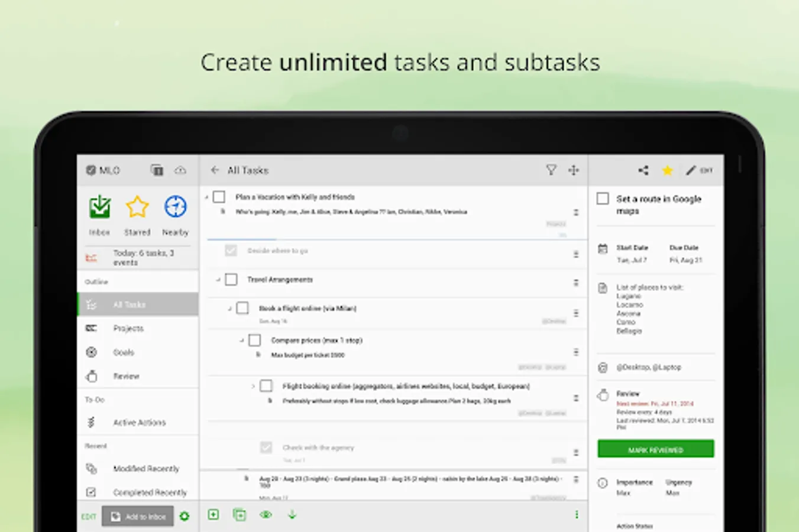Click the EDIT link at sidebar bottom
Screen dimensions: 799x532
(x=89, y=517)
